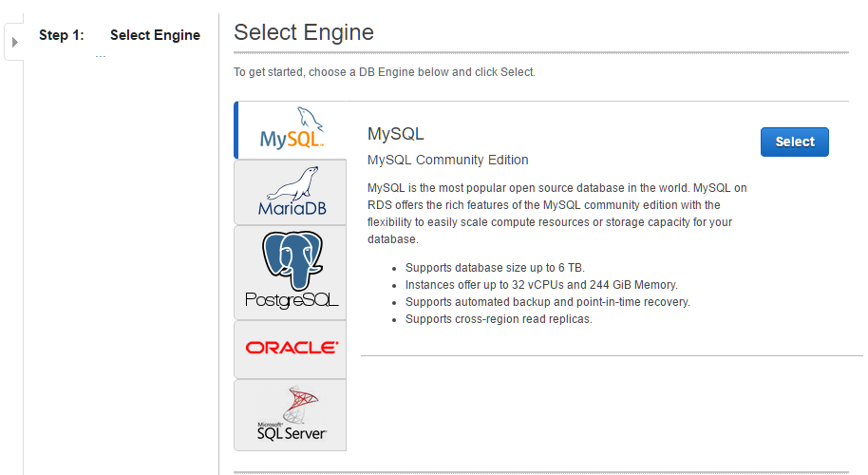868x475 pixels.
Task: Switch to the Microsoft SQL Server tab
Action: pos(290,414)
